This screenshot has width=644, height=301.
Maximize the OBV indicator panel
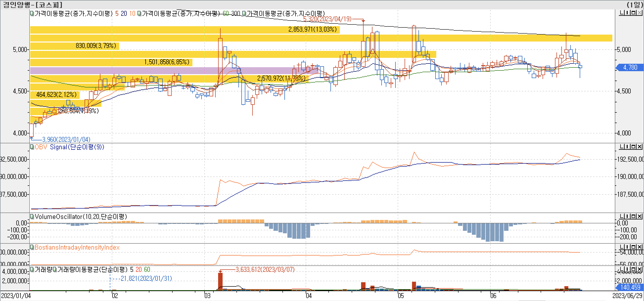click(x=634, y=147)
